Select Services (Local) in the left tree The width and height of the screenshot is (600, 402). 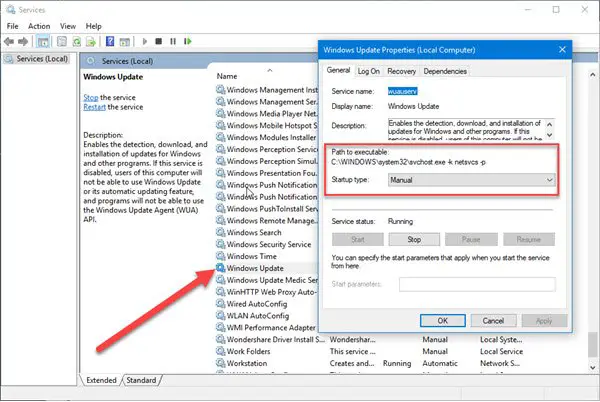pos(36,59)
